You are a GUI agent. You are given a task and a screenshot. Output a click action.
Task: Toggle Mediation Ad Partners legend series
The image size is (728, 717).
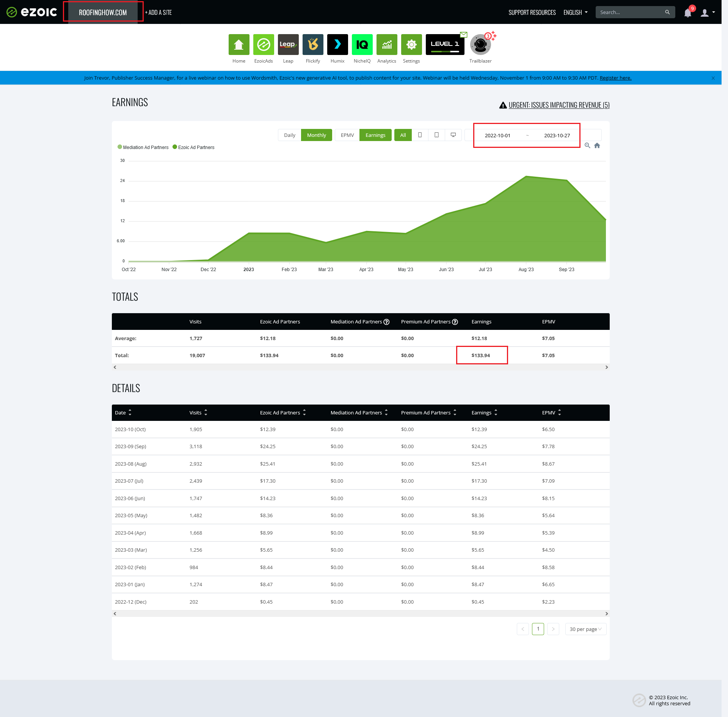pos(143,147)
